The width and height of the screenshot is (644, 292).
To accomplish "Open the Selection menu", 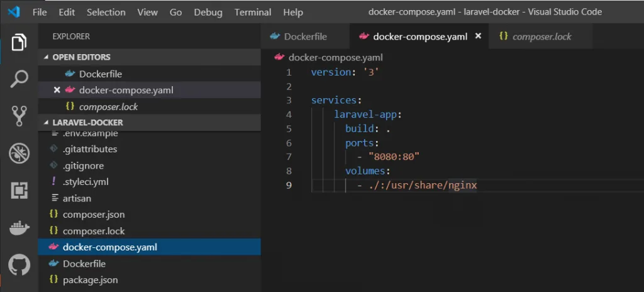I will tap(106, 13).
